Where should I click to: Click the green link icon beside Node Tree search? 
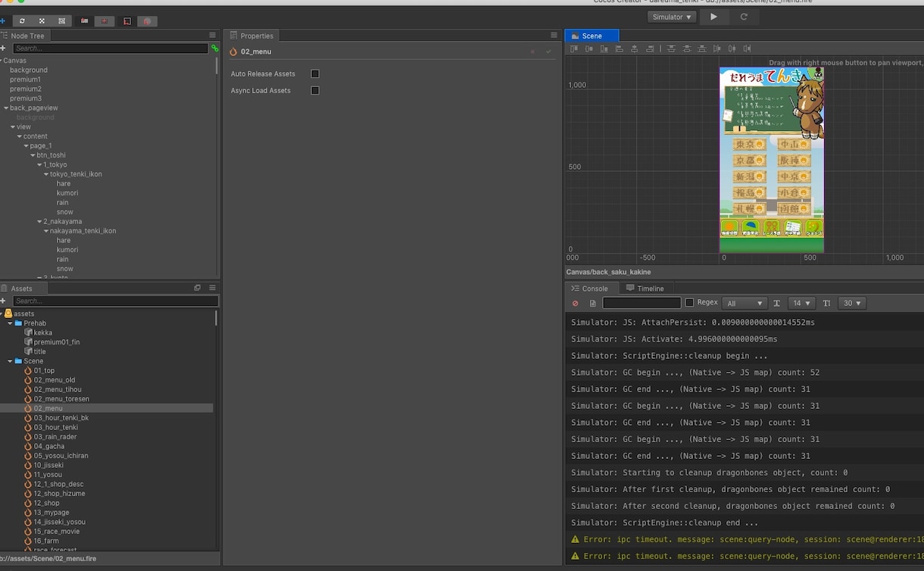(x=214, y=48)
